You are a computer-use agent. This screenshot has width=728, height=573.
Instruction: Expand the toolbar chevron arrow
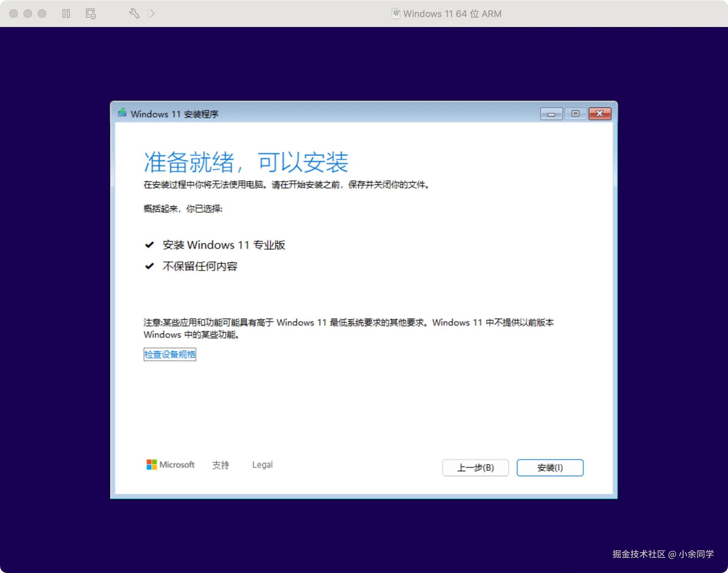(x=152, y=14)
